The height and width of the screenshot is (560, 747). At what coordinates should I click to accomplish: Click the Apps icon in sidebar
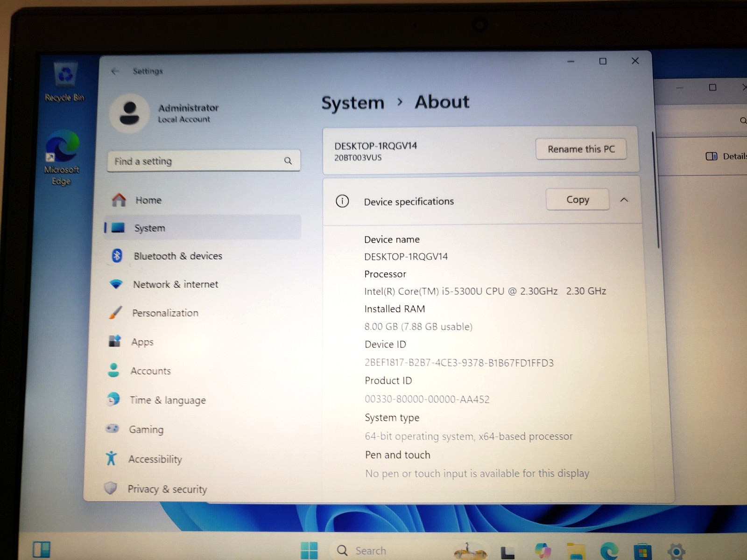pos(114,341)
